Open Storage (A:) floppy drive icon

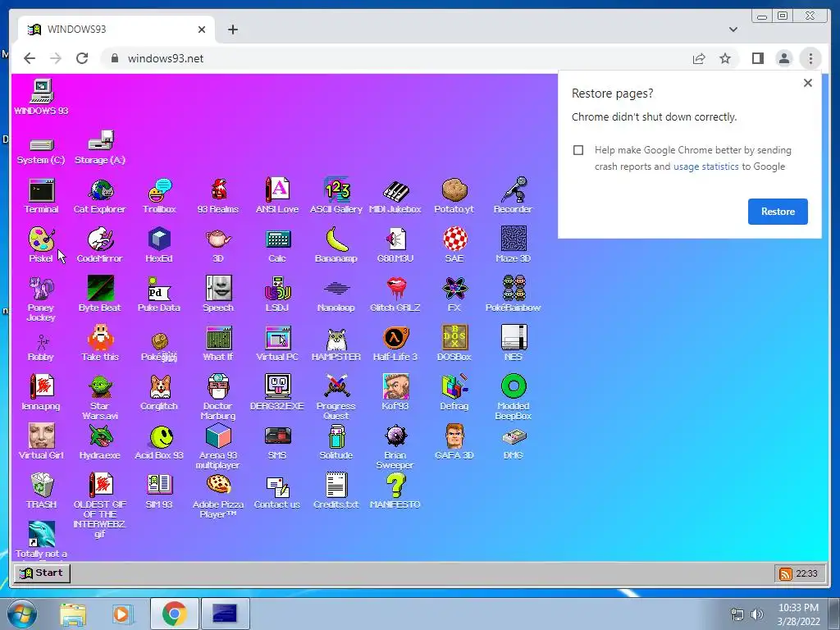(100, 148)
